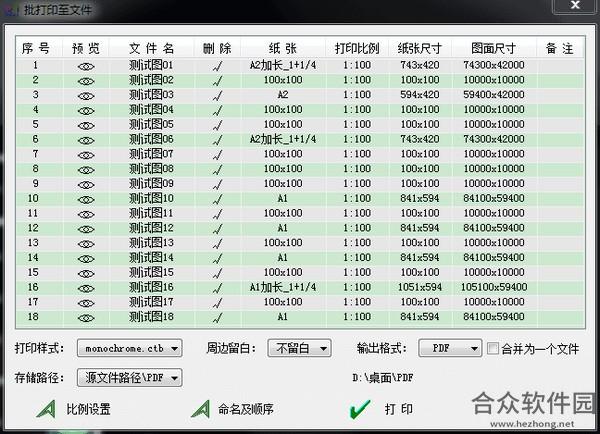Preview 测试图10 via its eye icon

(x=86, y=200)
